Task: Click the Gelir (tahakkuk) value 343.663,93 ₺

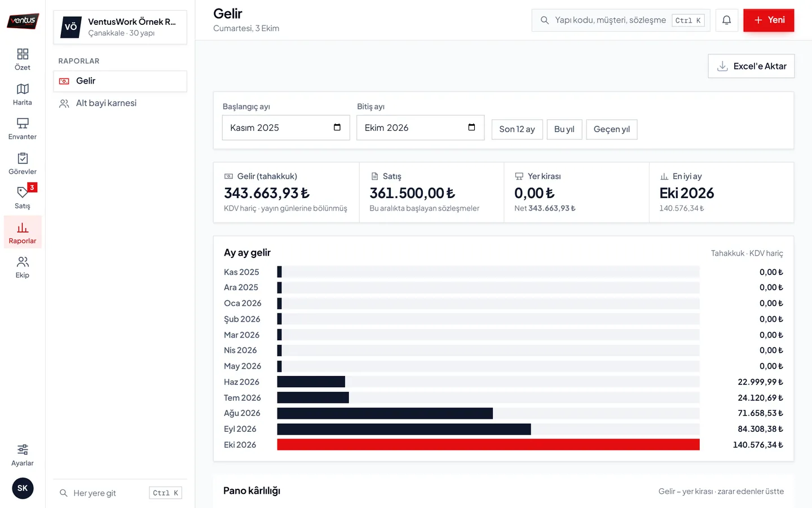Action: (x=267, y=194)
